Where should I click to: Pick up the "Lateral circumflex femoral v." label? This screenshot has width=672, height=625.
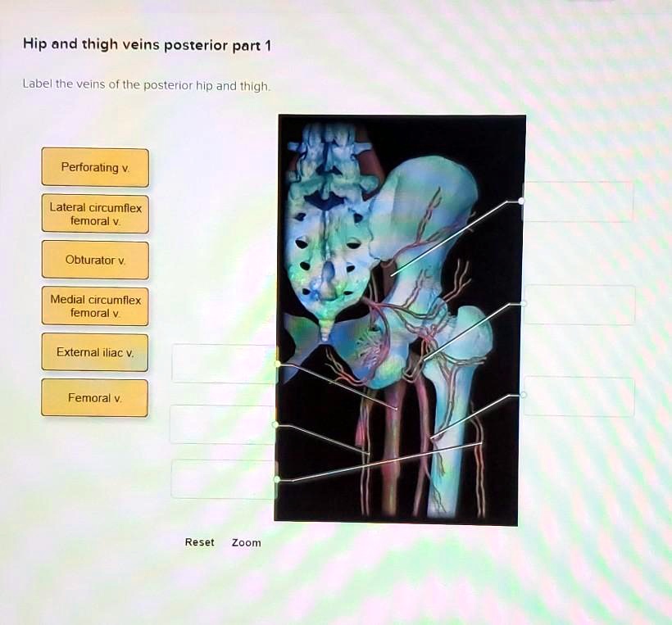94,214
